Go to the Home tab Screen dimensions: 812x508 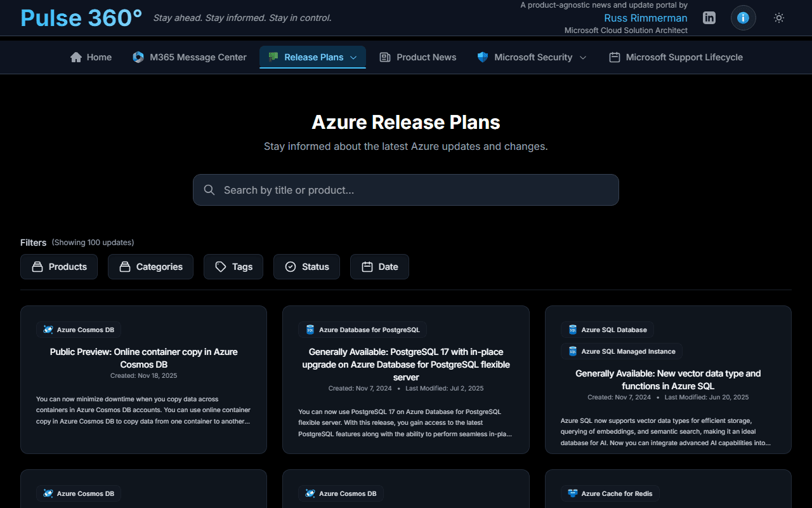click(x=91, y=57)
